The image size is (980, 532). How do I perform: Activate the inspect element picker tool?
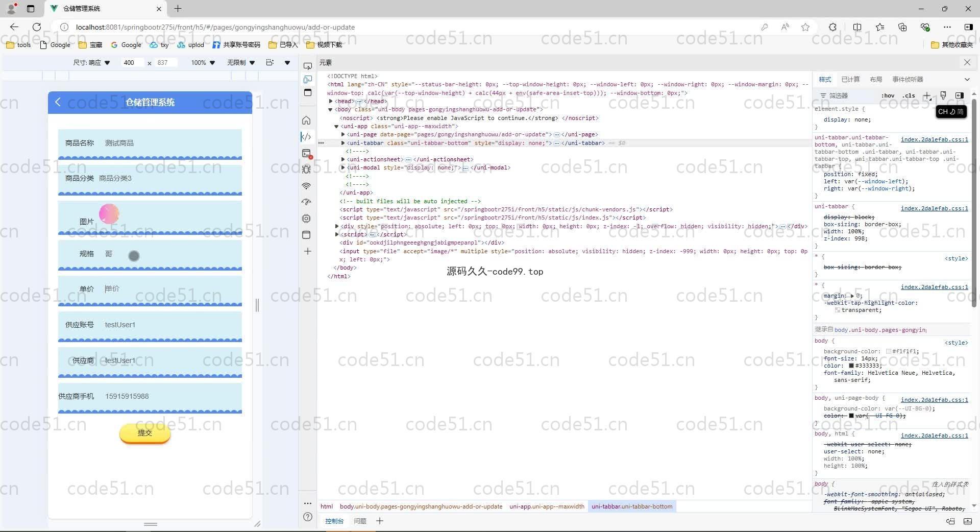coord(307,66)
